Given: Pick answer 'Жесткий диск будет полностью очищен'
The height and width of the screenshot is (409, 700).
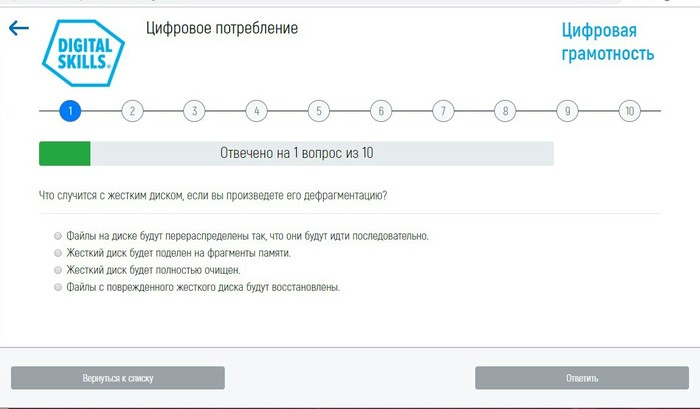Looking at the screenshot, I should point(58,270).
